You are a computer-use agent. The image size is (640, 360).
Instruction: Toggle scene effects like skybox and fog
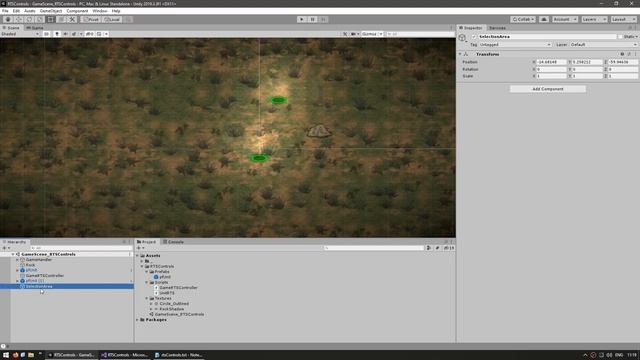click(74, 34)
